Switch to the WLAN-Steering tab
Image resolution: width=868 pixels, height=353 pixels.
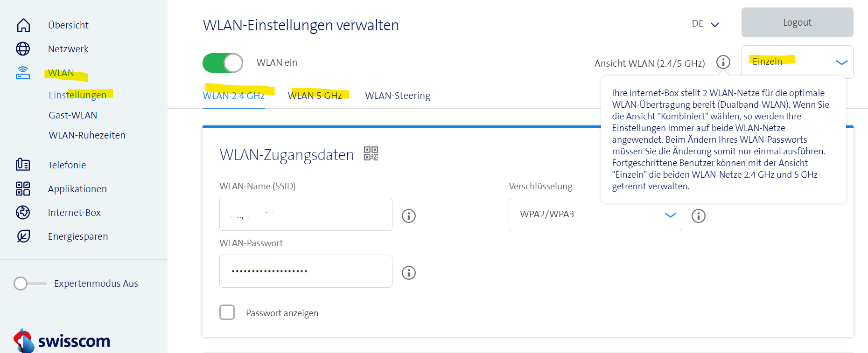[x=398, y=96]
